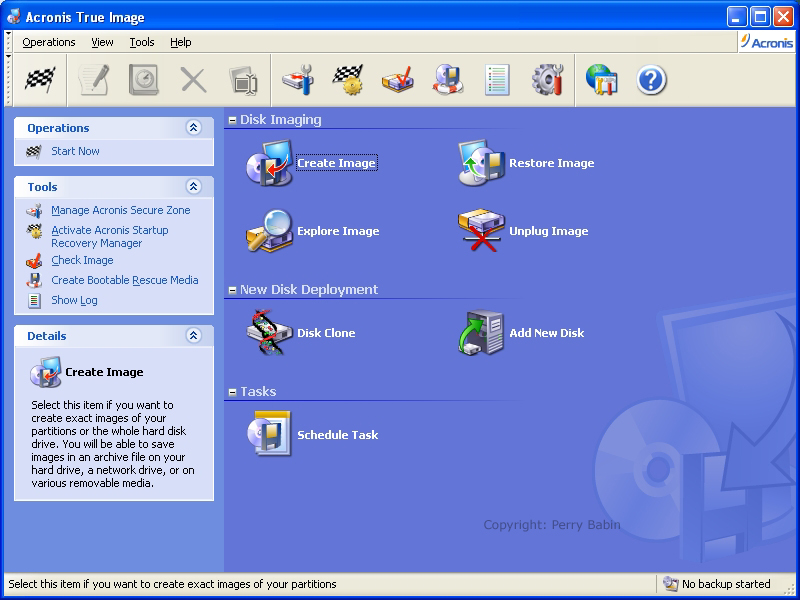This screenshot has height=600, width=800.
Task: Click the Bootable Rescue Media toolbar icon
Action: (x=447, y=80)
